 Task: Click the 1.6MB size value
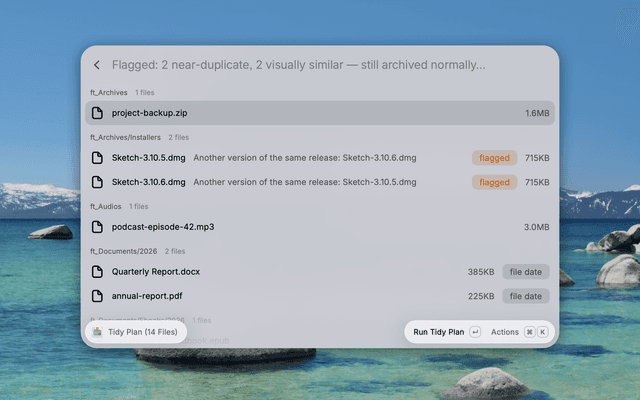537,113
